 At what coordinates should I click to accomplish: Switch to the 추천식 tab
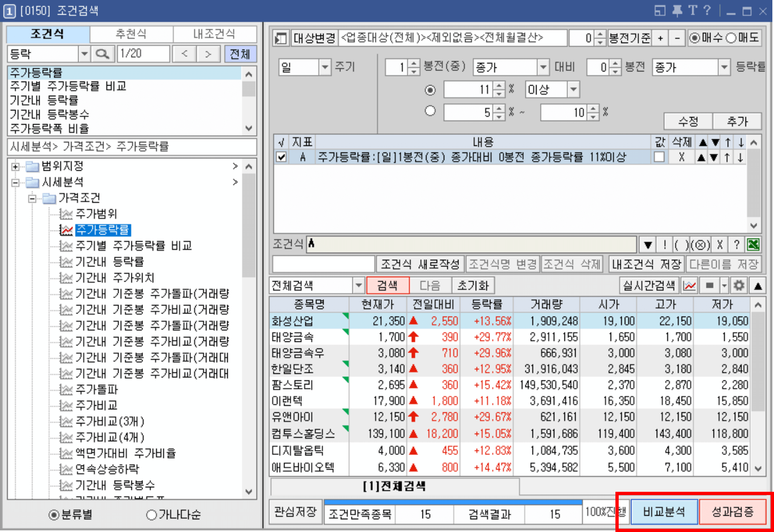coord(131,33)
